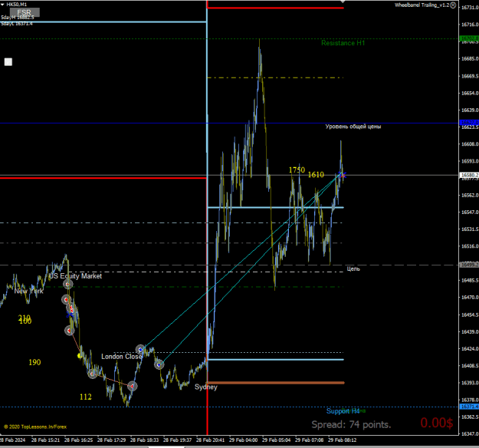This screenshot has height=448, width=479.
Task: Click the 5dayH 16882.5 label
Action: click(18, 18)
